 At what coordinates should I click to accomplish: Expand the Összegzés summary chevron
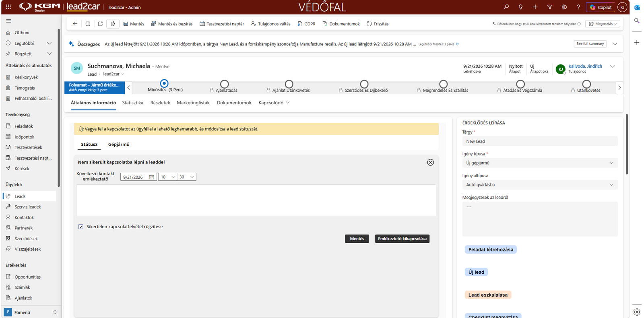click(x=615, y=44)
